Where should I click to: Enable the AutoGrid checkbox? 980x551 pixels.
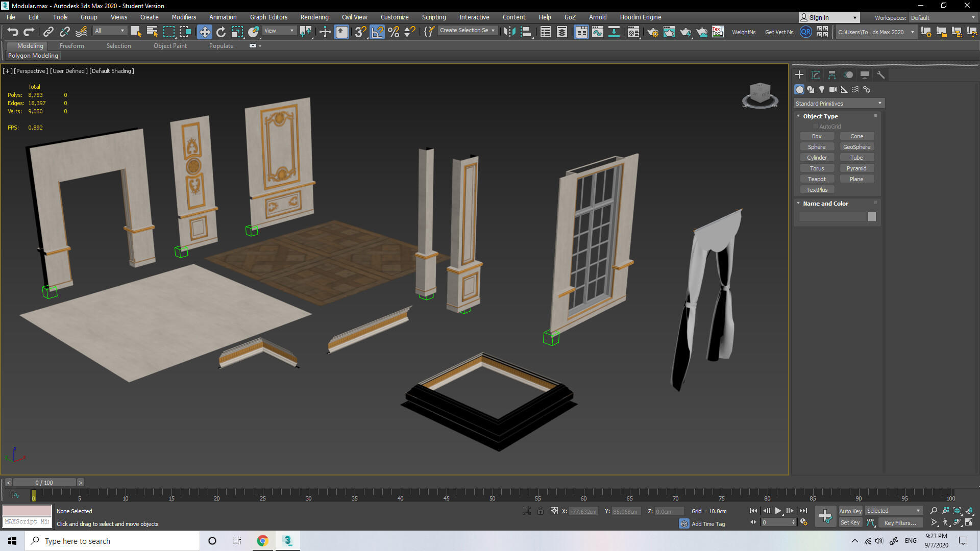tap(815, 126)
